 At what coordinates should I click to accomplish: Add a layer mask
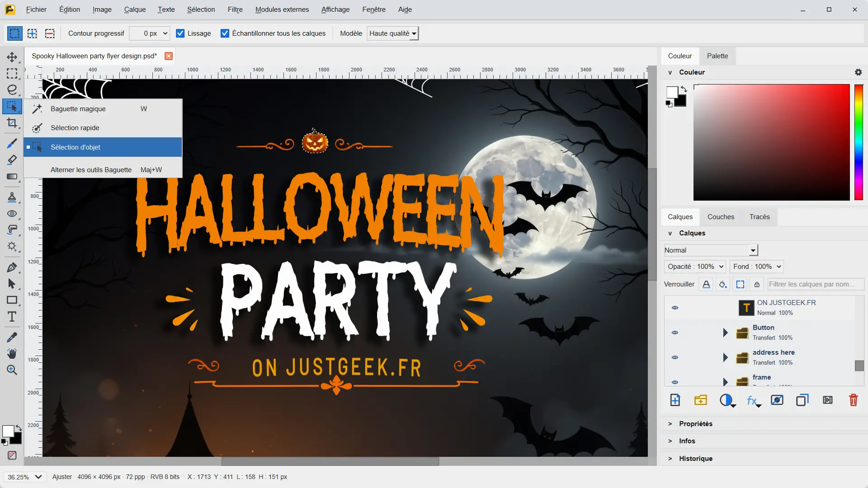[777, 400]
